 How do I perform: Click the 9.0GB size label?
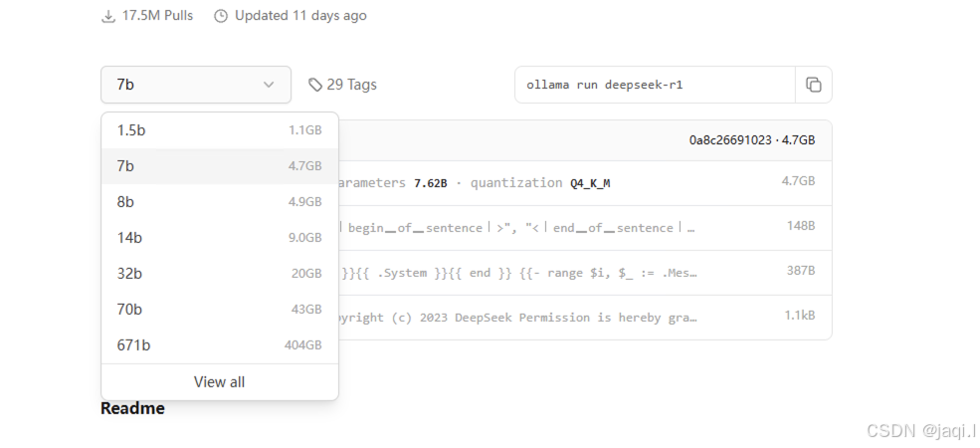[305, 238]
